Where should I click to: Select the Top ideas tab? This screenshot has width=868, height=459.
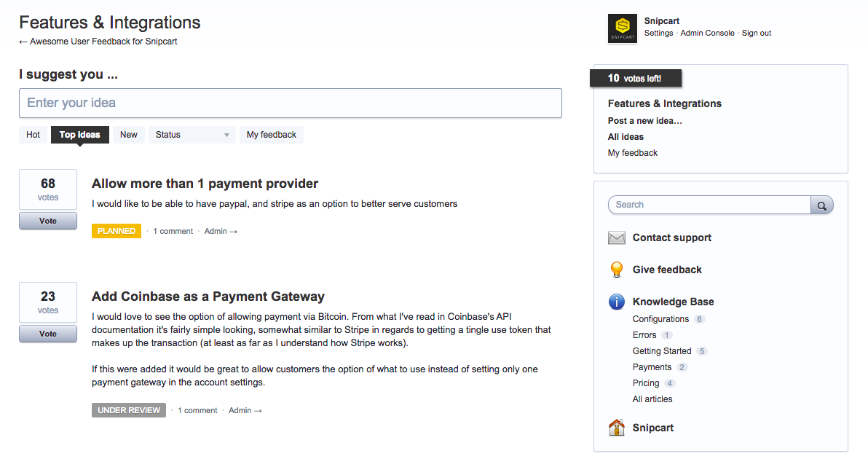(79, 135)
